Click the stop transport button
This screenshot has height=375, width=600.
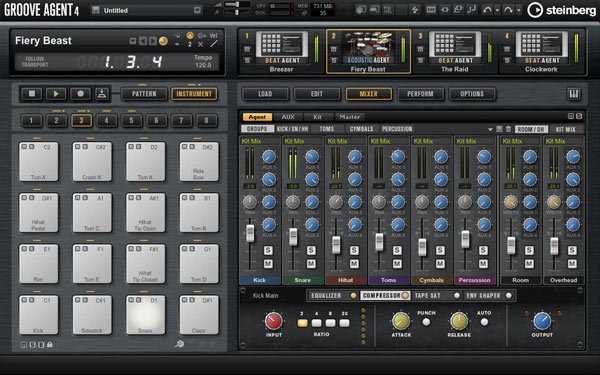click(32, 94)
